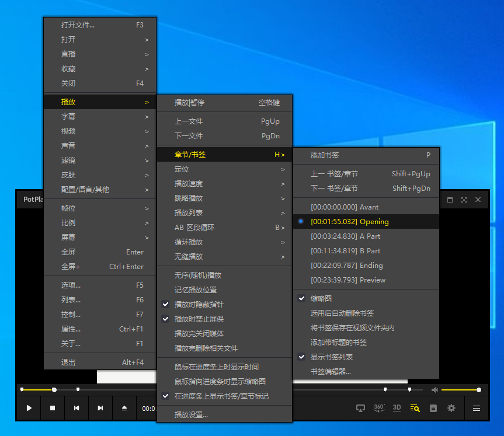Expand the 声音 submenu

click(100, 145)
